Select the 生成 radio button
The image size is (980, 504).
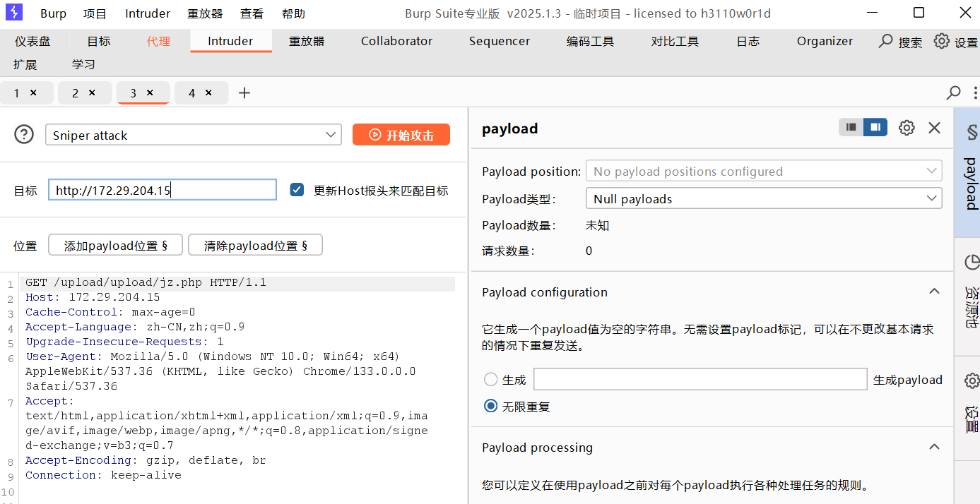click(x=491, y=379)
